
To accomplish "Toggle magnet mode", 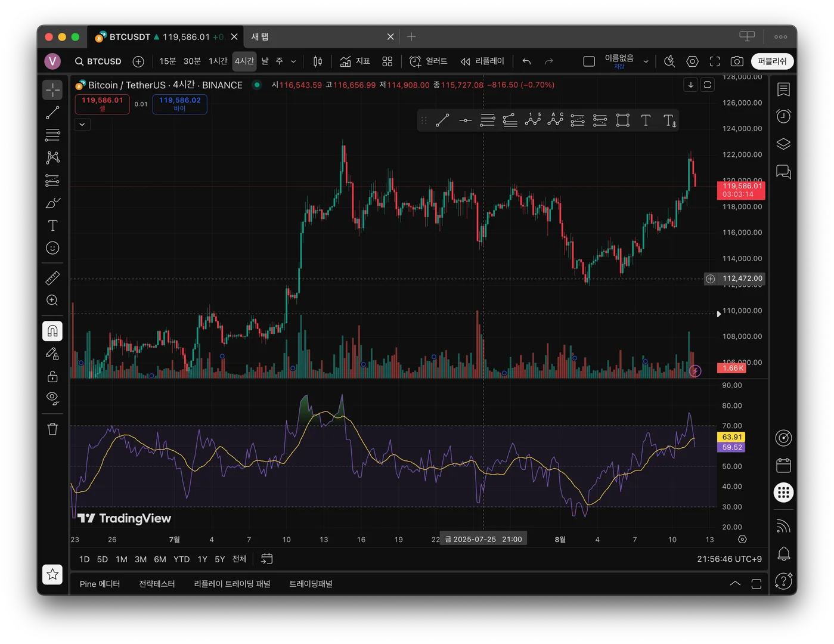I will (52, 331).
